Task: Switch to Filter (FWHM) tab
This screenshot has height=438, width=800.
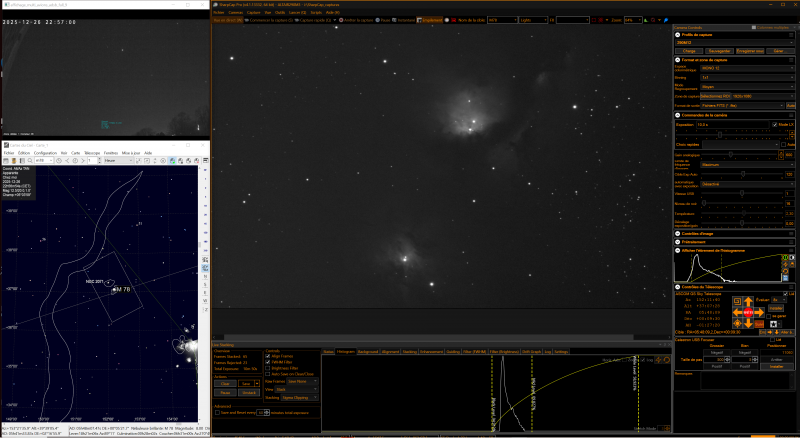Action: [474, 352]
